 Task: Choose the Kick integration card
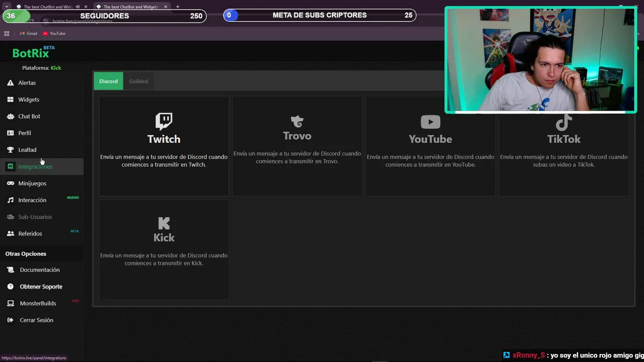tap(164, 250)
